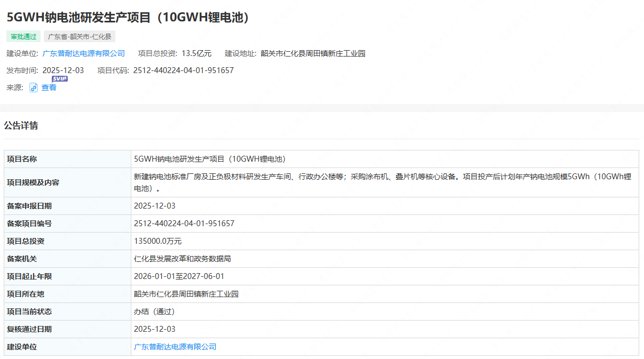Screen dimensions: 644x359
Task: Click the 发布时间 date 2025-12-03 in header
Action: pyautogui.click(x=63, y=70)
